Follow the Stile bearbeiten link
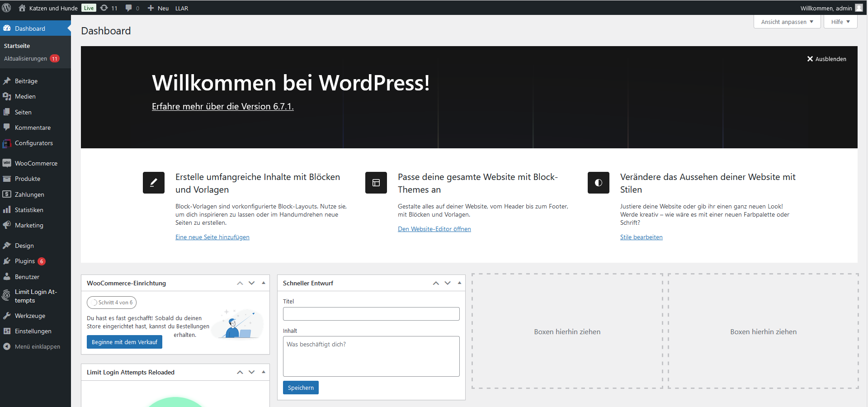The image size is (868, 407). (x=641, y=237)
